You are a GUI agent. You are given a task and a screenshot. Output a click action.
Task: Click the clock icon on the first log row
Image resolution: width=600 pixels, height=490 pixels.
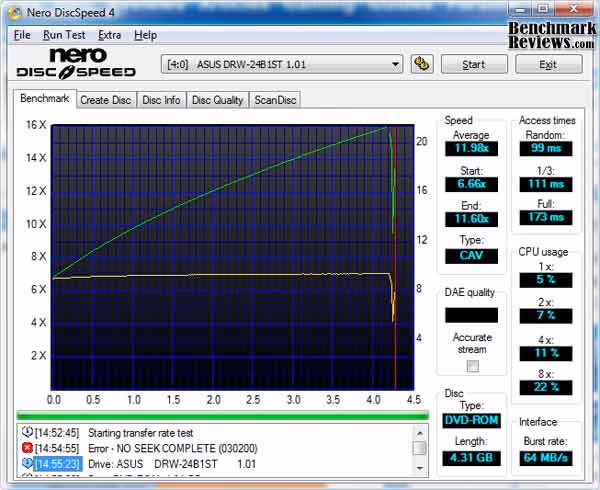(27, 432)
